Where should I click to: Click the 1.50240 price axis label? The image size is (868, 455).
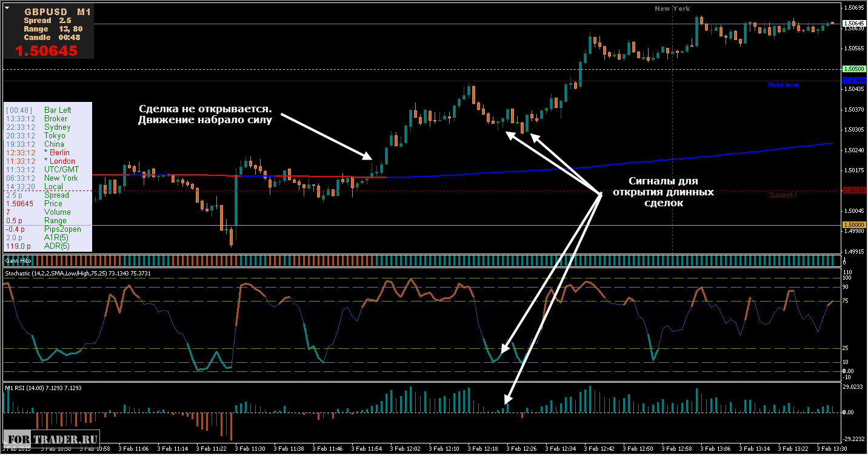[853, 150]
